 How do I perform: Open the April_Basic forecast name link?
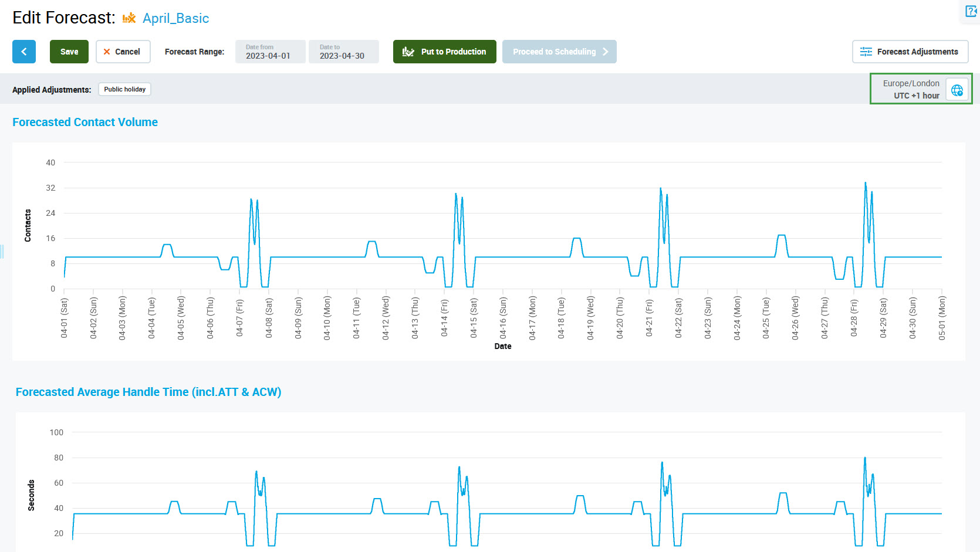175,18
